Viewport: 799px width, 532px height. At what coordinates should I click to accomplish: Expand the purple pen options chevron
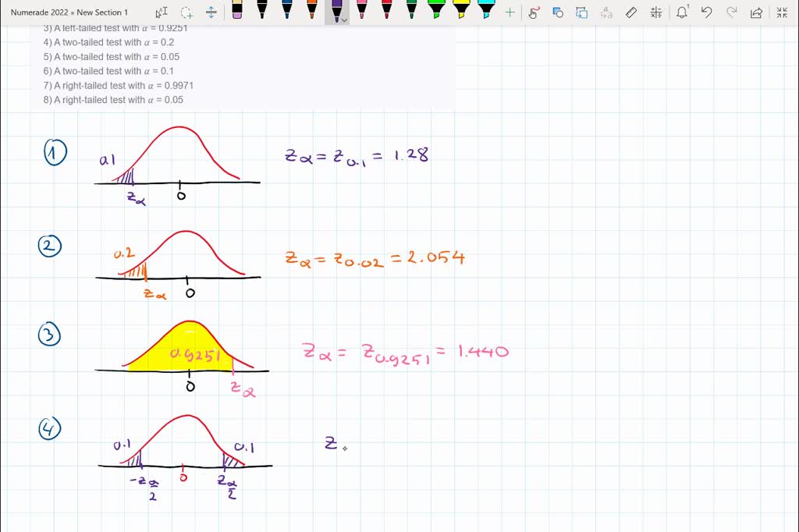[343, 20]
